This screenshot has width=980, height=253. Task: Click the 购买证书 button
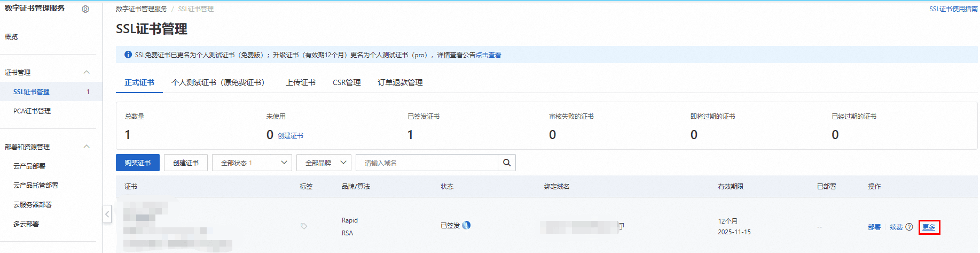click(x=138, y=163)
